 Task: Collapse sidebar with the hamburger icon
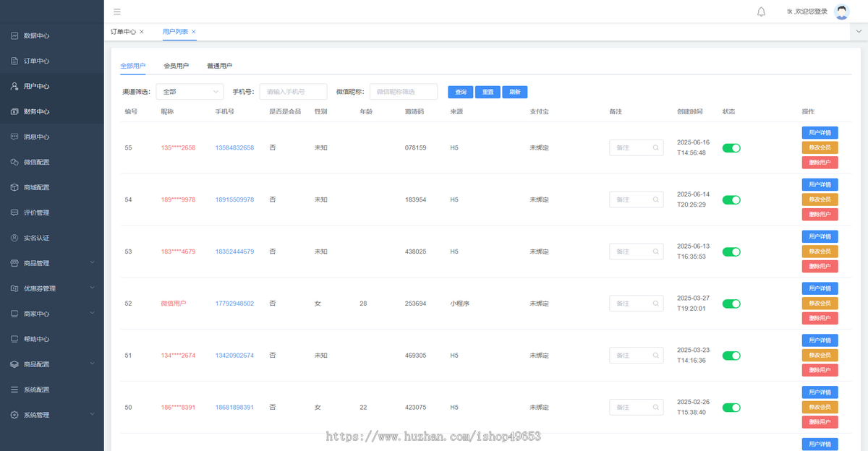117,12
